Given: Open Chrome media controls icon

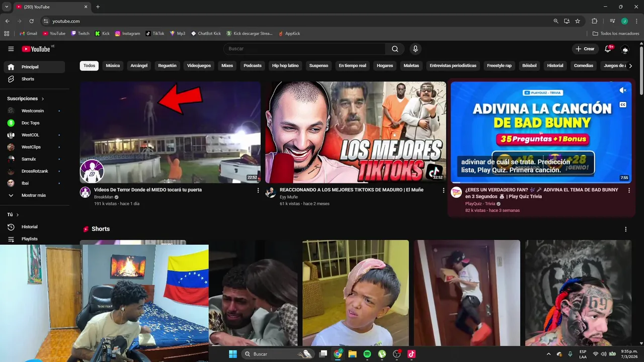Looking at the screenshot, I should click(x=612, y=21).
